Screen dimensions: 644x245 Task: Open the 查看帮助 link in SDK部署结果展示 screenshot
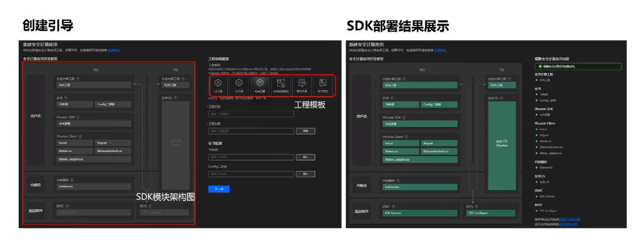coord(440,50)
